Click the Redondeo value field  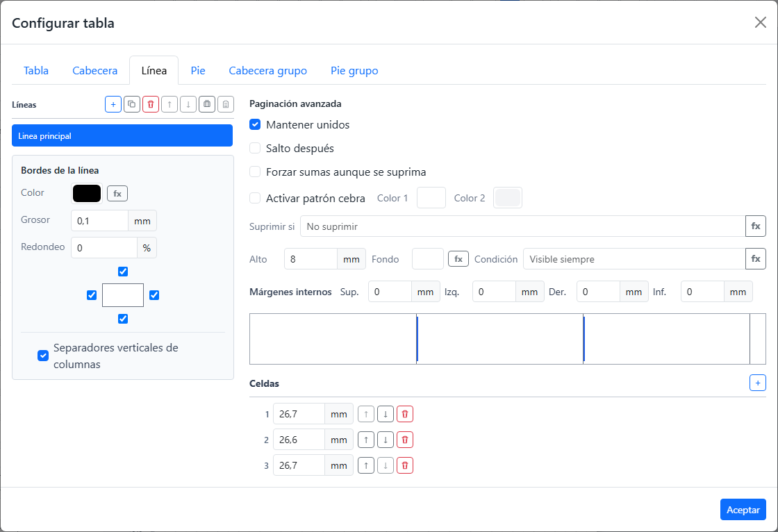[x=104, y=248]
